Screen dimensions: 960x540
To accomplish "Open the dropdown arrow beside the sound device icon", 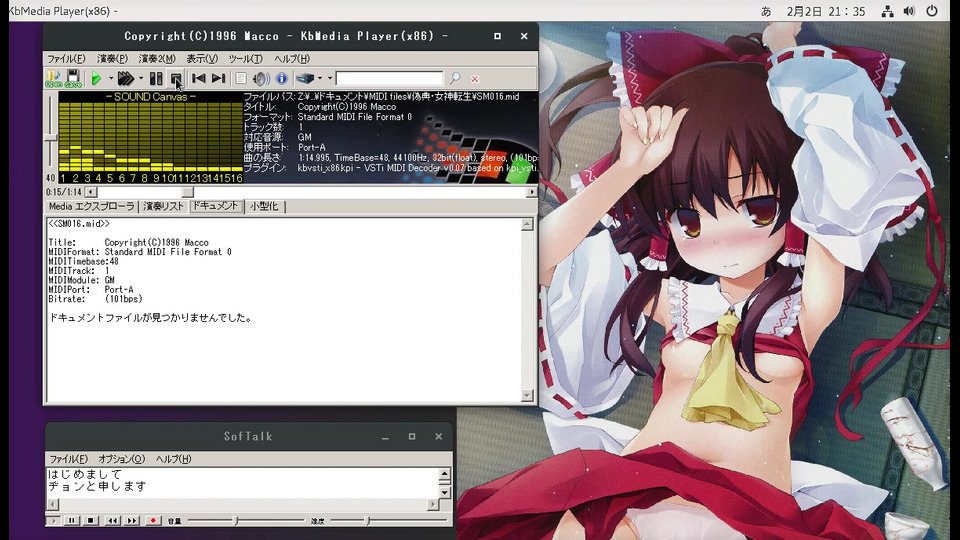I will pyautogui.click(x=320, y=78).
